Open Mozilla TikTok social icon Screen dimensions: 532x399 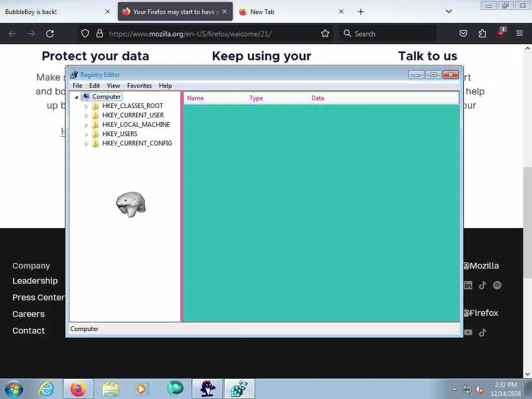483,285
